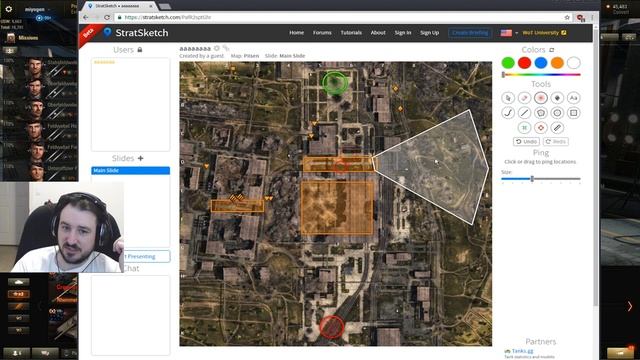
Task: Select the green tool in Tools bottom row
Action: pos(524,128)
